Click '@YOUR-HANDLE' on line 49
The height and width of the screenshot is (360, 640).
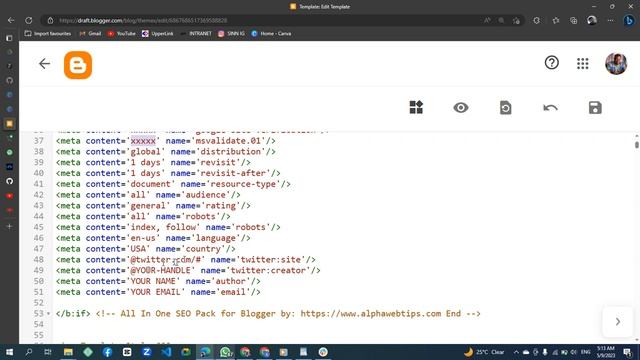point(160,271)
